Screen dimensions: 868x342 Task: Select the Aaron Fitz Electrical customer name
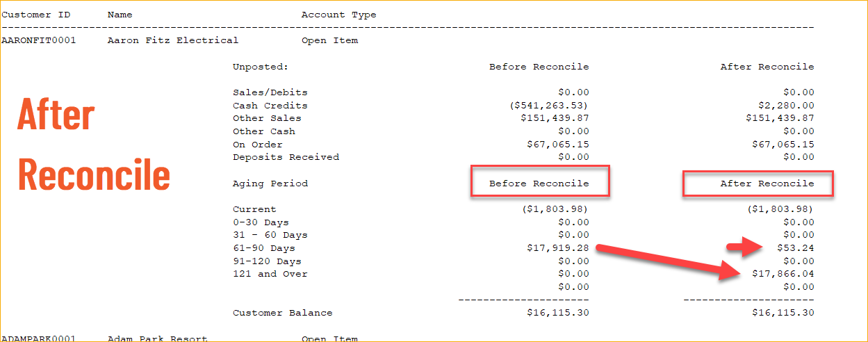(x=172, y=40)
